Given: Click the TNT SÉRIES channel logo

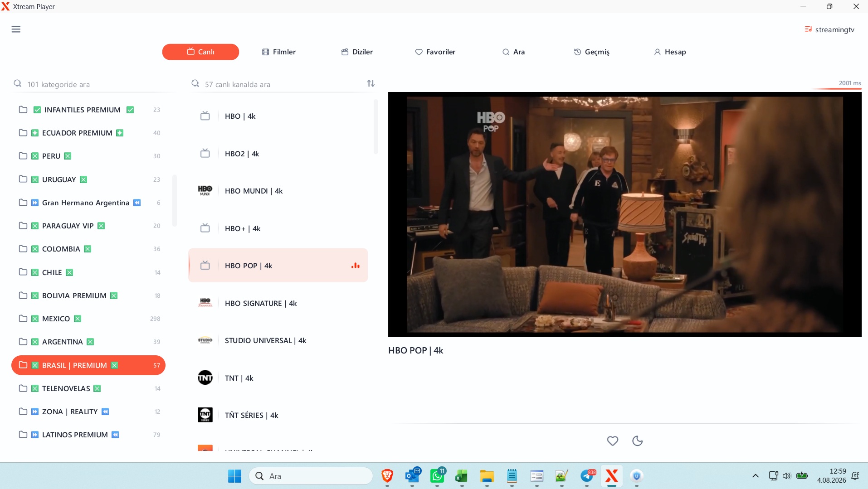Looking at the screenshot, I should point(205,415).
